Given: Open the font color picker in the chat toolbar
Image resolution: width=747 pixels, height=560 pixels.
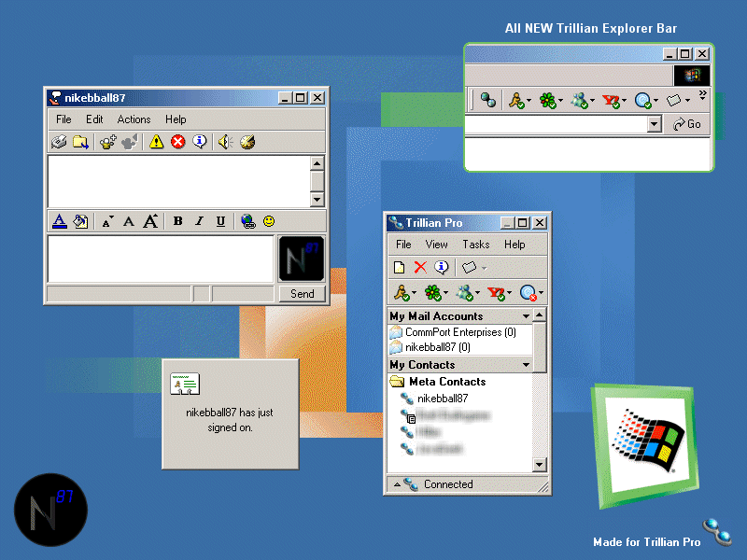Looking at the screenshot, I should point(59,221).
